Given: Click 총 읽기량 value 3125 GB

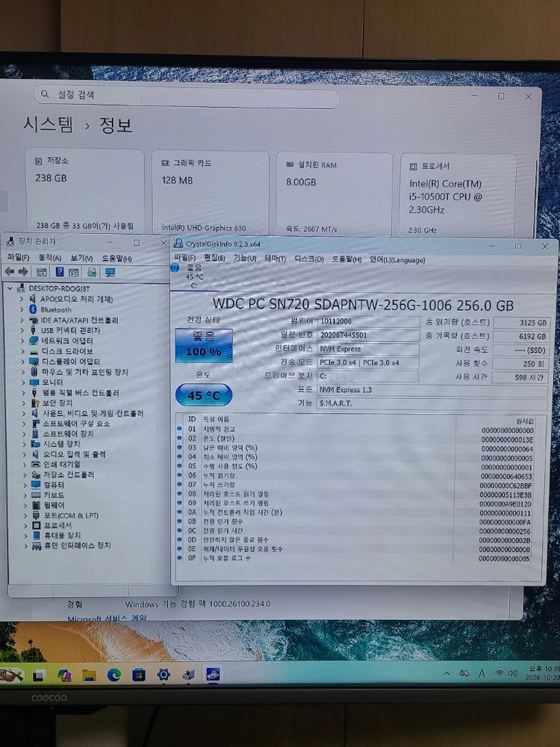Looking at the screenshot, I should [521, 323].
